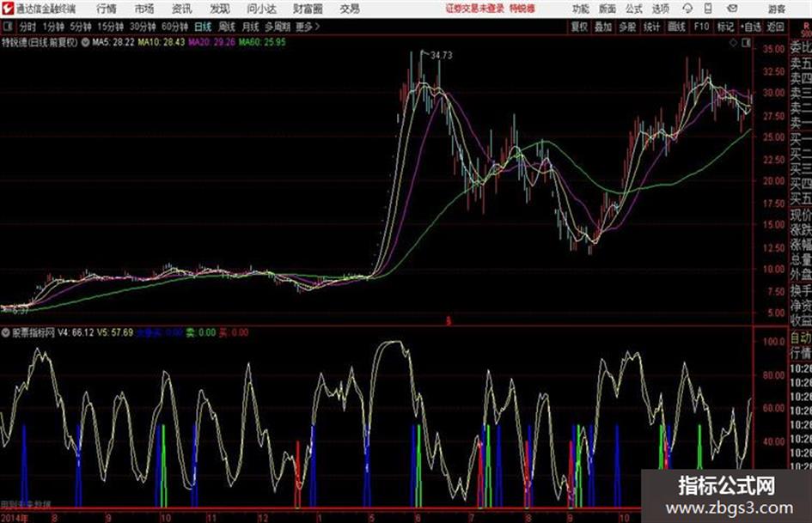The width and height of the screenshot is (812, 523).
Task: Click the 股票指标网 indicator name
Action: click(34, 332)
